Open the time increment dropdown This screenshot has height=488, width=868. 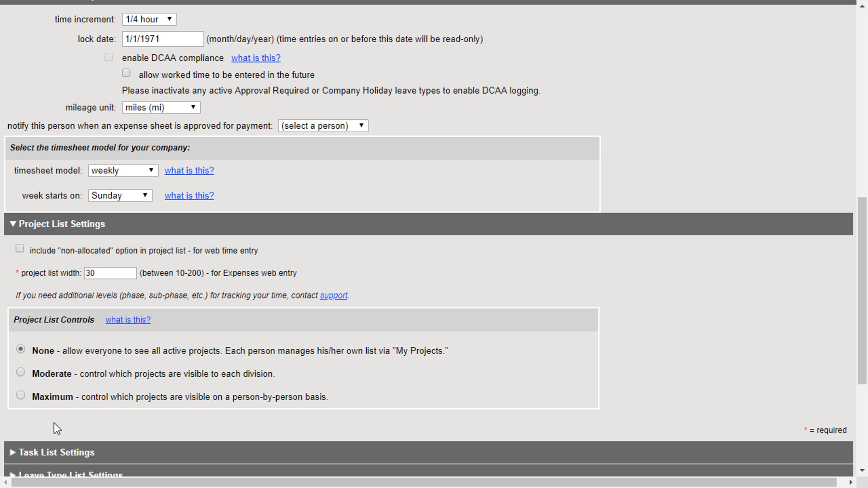(149, 19)
